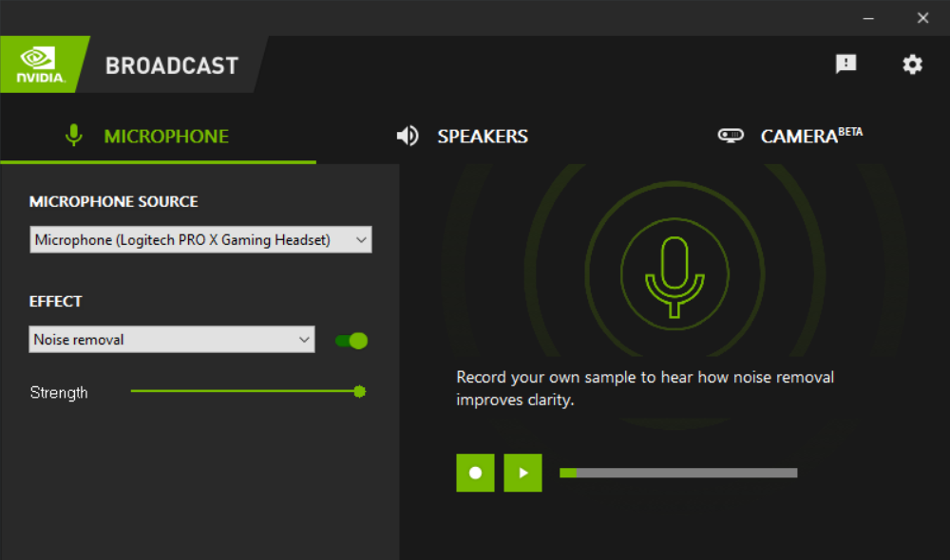Click the speaker icon next to Speakers
Image resolution: width=950 pixels, height=560 pixels.
click(x=407, y=135)
